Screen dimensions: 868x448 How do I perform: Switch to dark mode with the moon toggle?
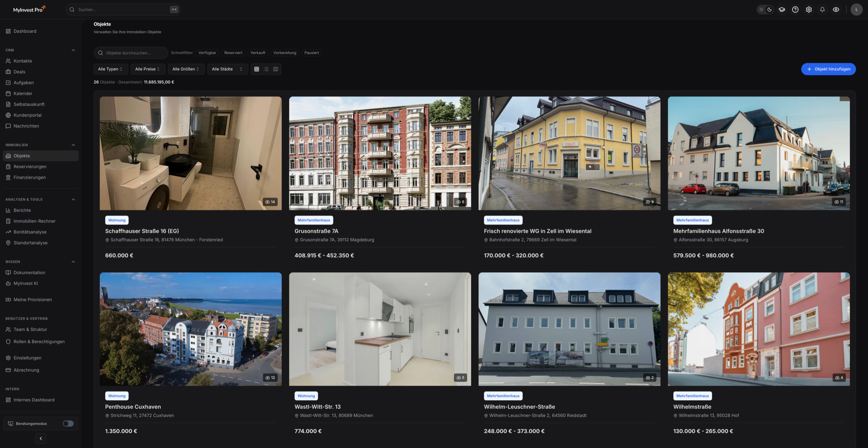click(770, 9)
